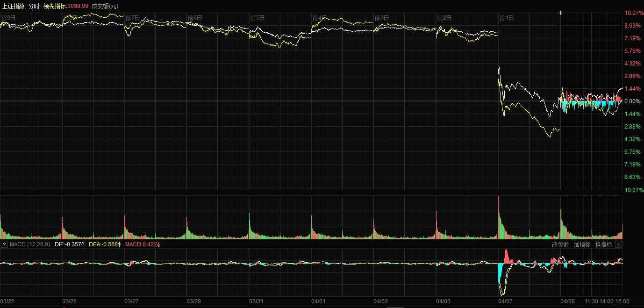Image resolution: width=644 pixels, height=308 pixels.
Task: Select the 前7日 day label
Action: [133, 18]
